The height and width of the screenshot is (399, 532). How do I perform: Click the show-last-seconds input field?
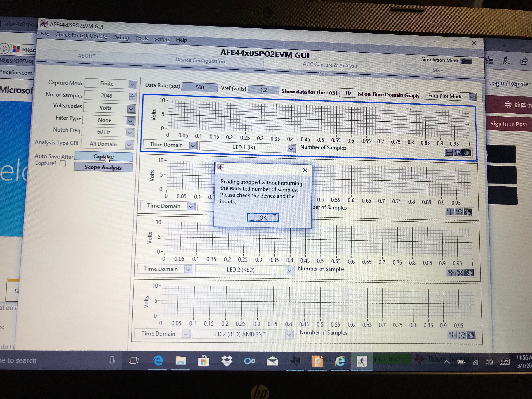point(348,93)
